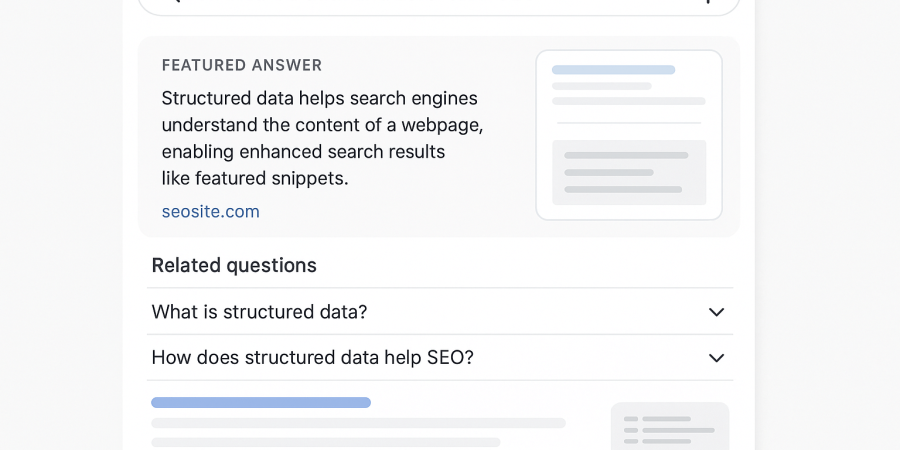Open the featured answer page preview thumbnail
Screen dimensions: 900x450
coord(629,135)
